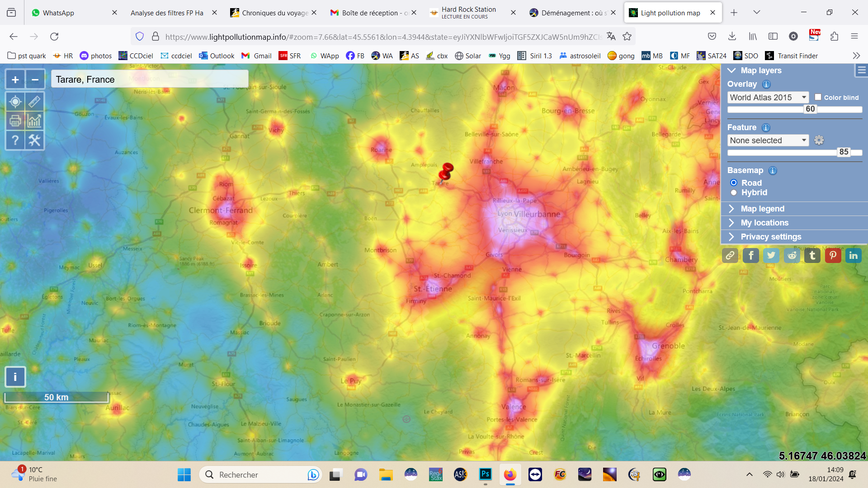Open Feature settings gear icon
The image size is (868, 488).
point(819,141)
